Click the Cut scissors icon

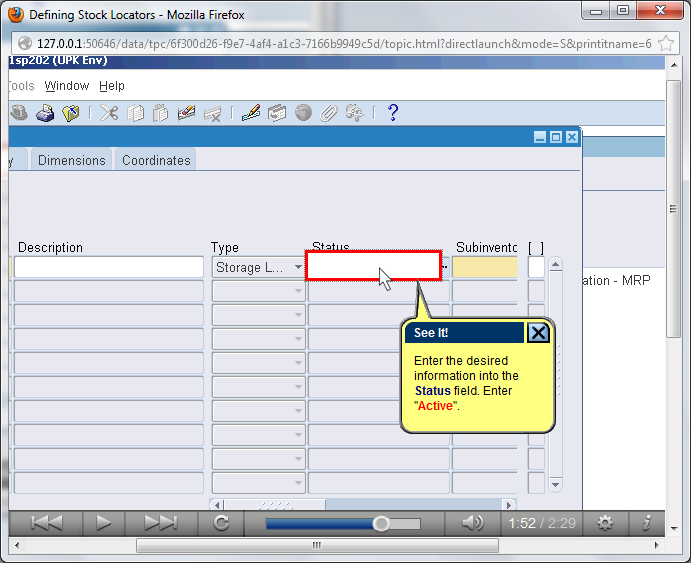(x=109, y=113)
